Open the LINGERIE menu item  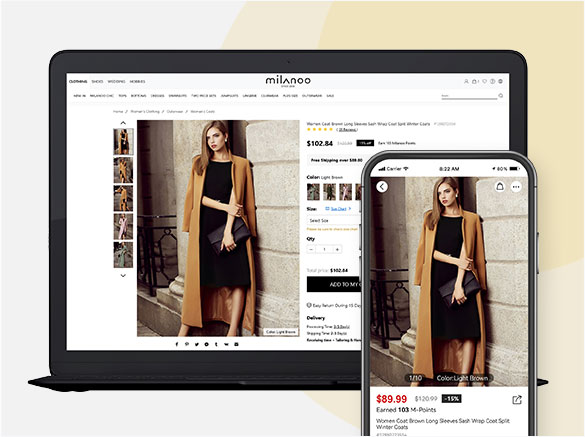coord(250,96)
